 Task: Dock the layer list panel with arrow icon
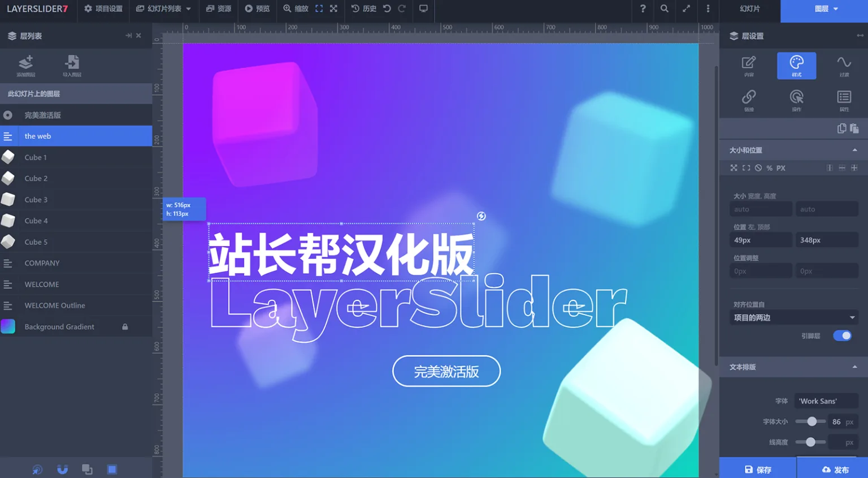click(x=128, y=36)
